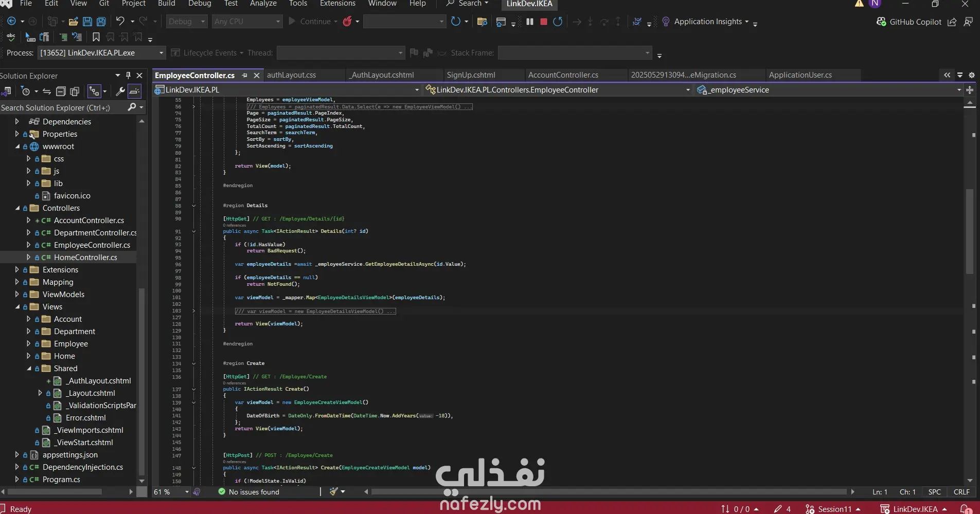Open the Debug configuration dropdown
The height and width of the screenshot is (514, 980).
tap(187, 22)
